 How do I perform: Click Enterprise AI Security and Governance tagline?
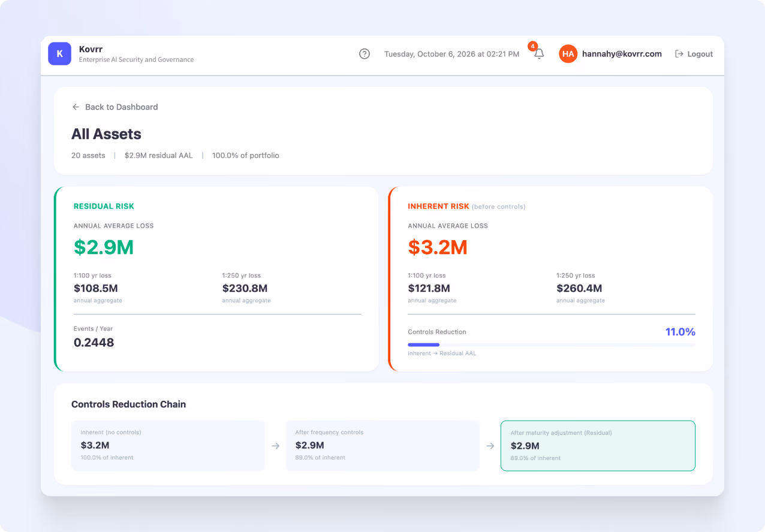click(x=136, y=60)
